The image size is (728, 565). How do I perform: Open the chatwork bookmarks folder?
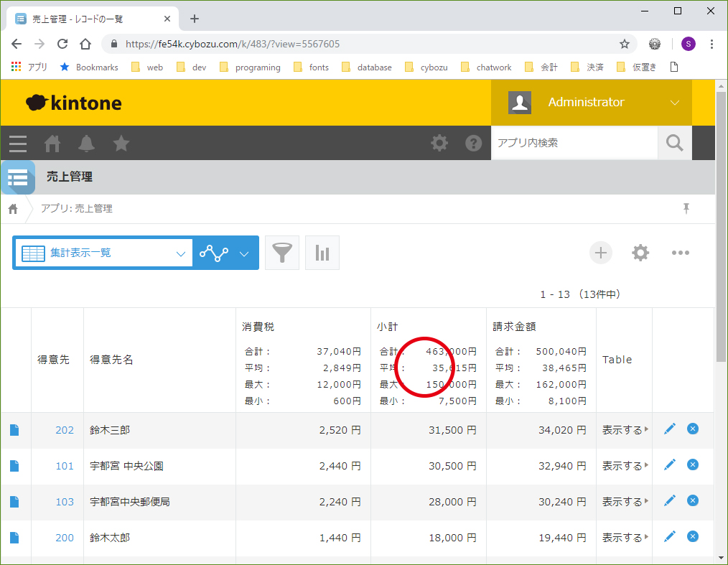click(x=486, y=67)
